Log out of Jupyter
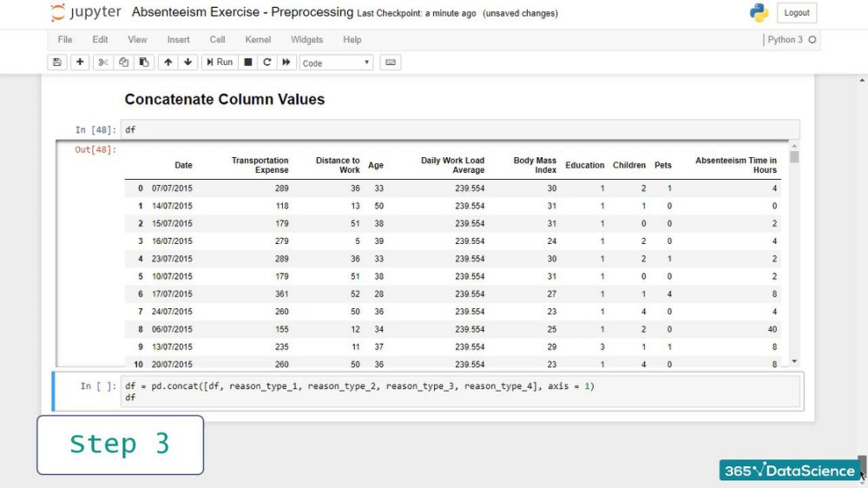 pyautogui.click(x=797, y=13)
